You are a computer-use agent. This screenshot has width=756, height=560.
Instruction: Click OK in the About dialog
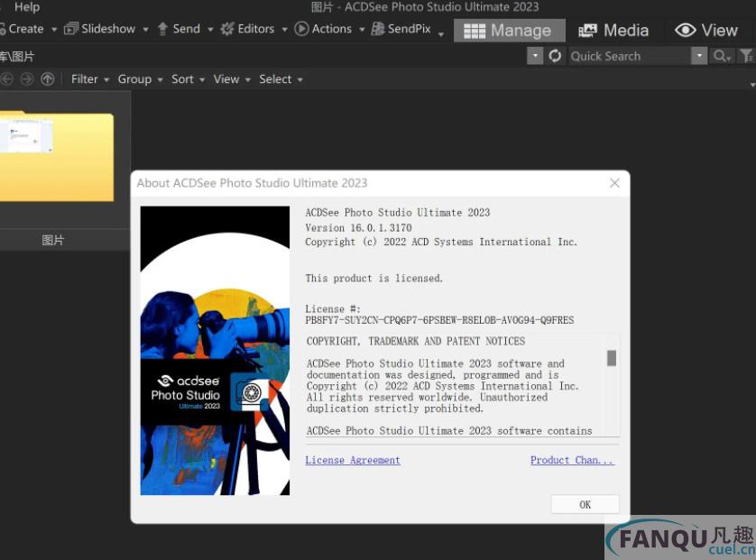tap(585, 504)
